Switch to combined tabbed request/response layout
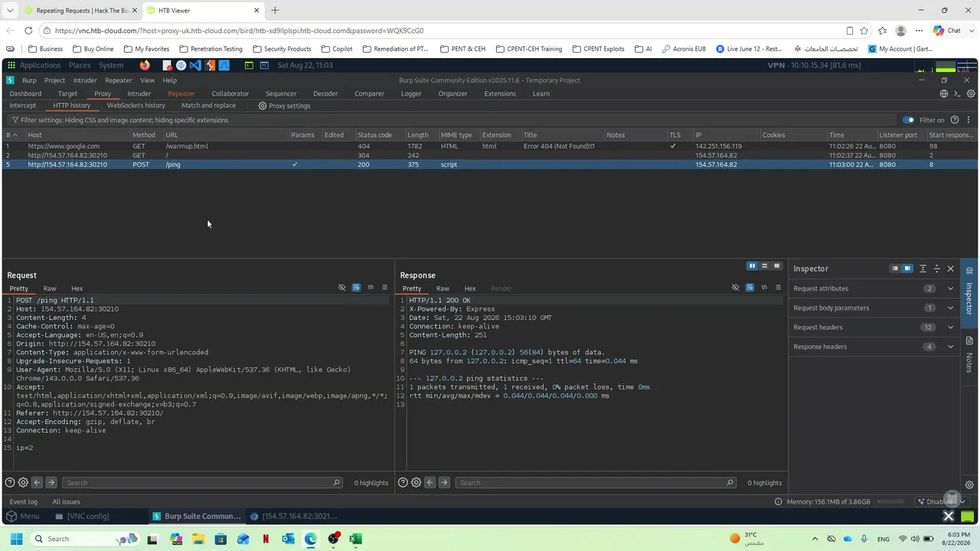This screenshot has height=551, width=980. coord(776,266)
